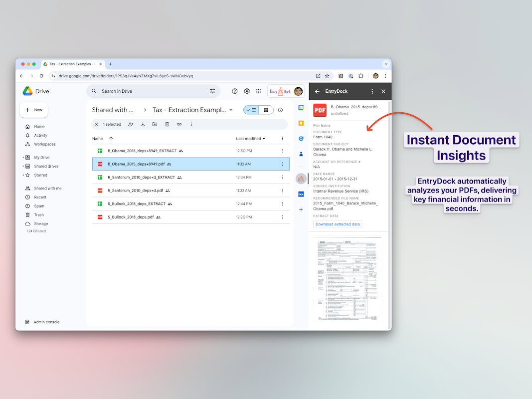The image size is (532, 399).
Task: Open Shared with me in sidebar
Action: [x=48, y=189]
